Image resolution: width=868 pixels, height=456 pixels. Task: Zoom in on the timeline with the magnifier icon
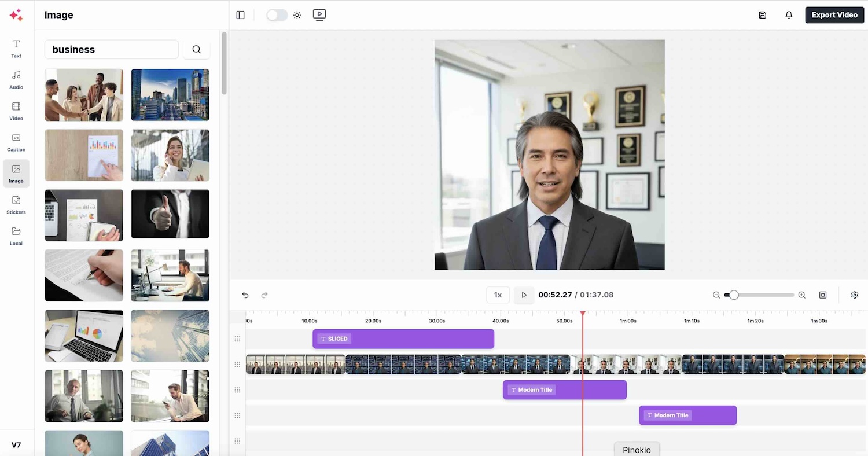tap(801, 295)
